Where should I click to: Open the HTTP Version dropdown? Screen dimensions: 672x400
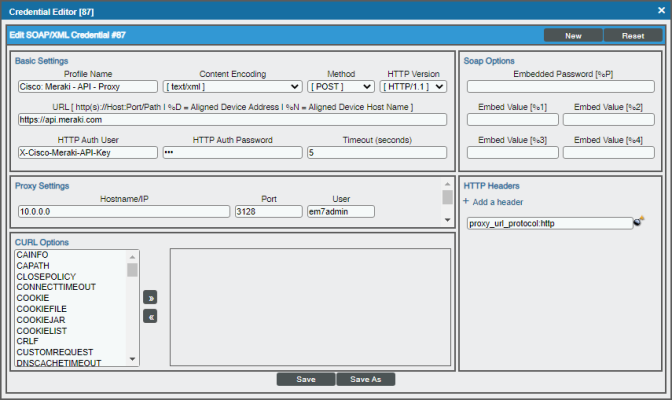click(413, 87)
